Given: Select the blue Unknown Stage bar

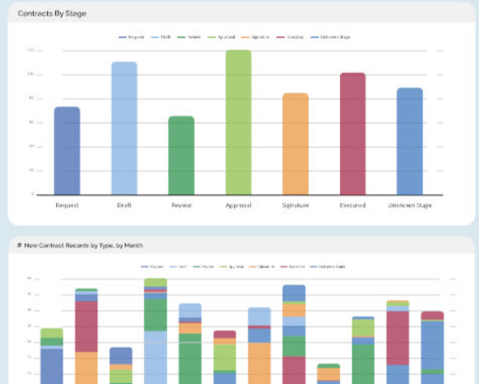Looking at the screenshot, I should (x=410, y=141).
